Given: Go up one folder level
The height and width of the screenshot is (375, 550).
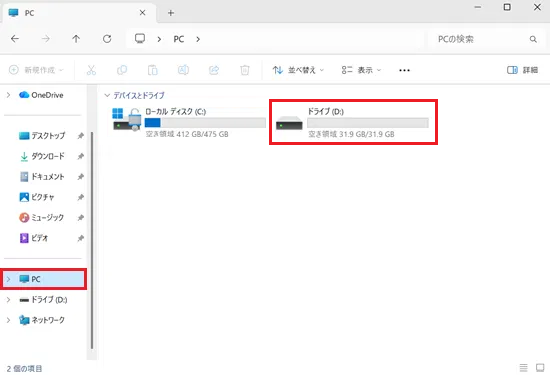Looking at the screenshot, I should point(76,39).
